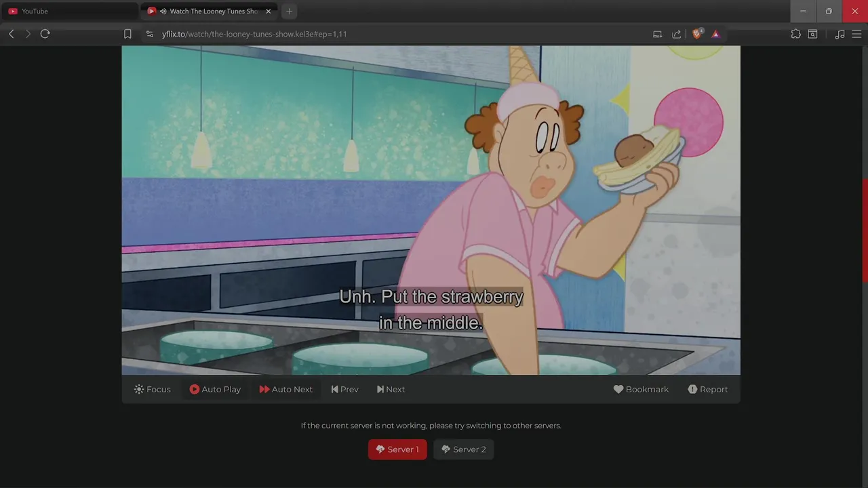This screenshot has width=868, height=488.
Task: Open the extensions puzzle-piece icon
Action: 796,34
